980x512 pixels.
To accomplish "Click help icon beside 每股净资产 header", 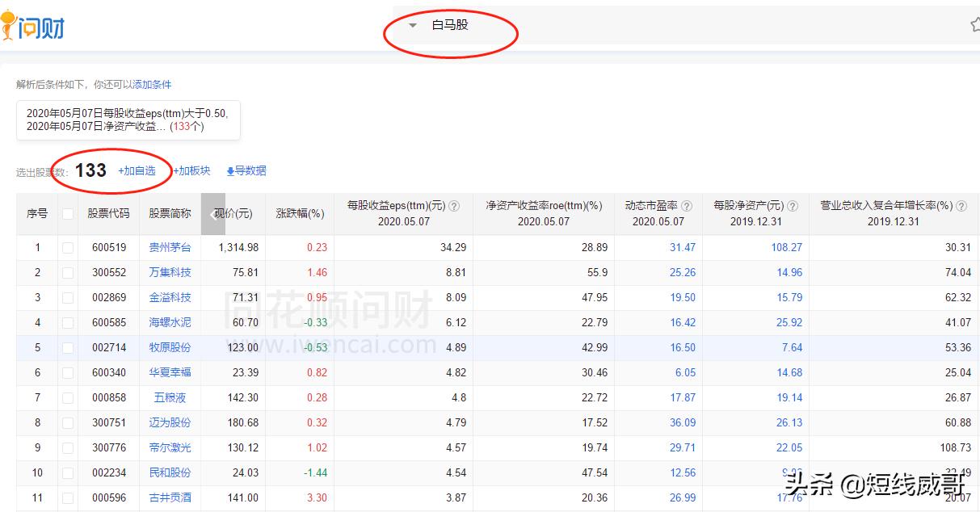I will tap(793, 206).
